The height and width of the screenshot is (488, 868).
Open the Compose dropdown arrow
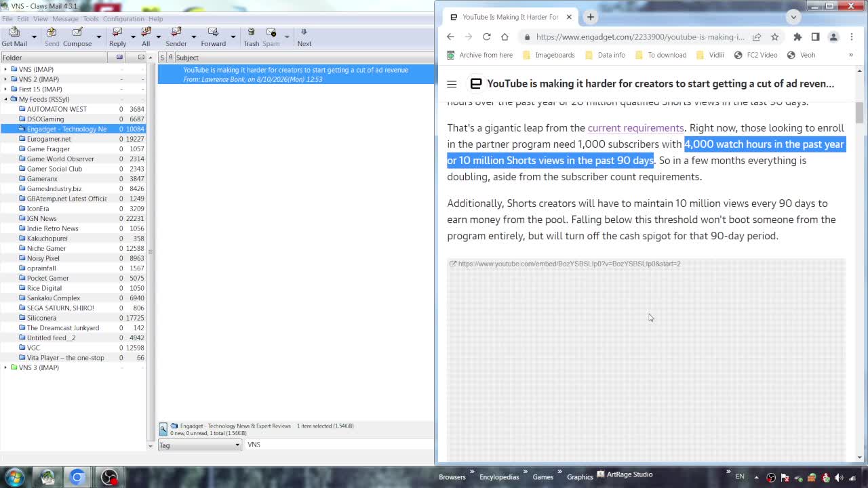[x=98, y=37]
